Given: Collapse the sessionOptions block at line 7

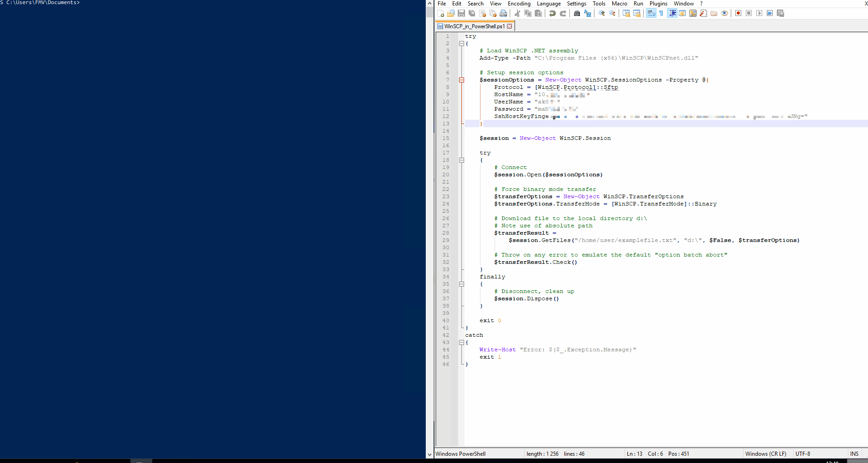Looking at the screenshot, I should [461, 80].
